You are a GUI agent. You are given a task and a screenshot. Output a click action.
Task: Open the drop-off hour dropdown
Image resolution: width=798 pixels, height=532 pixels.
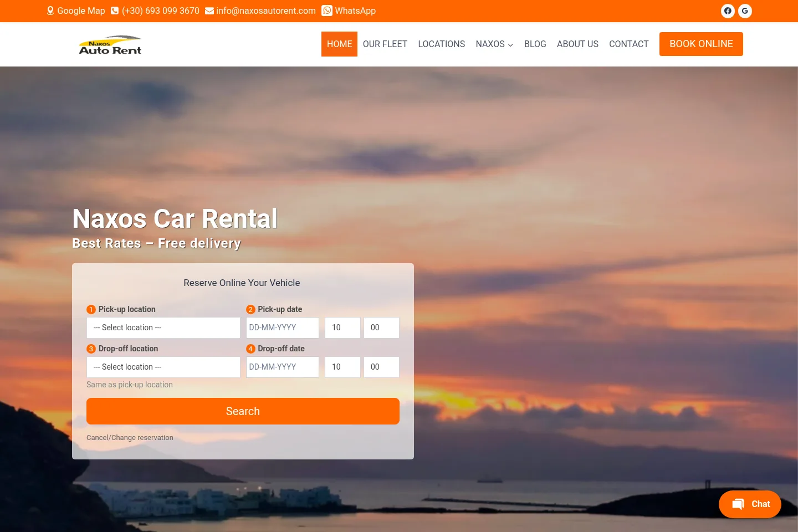point(342,367)
